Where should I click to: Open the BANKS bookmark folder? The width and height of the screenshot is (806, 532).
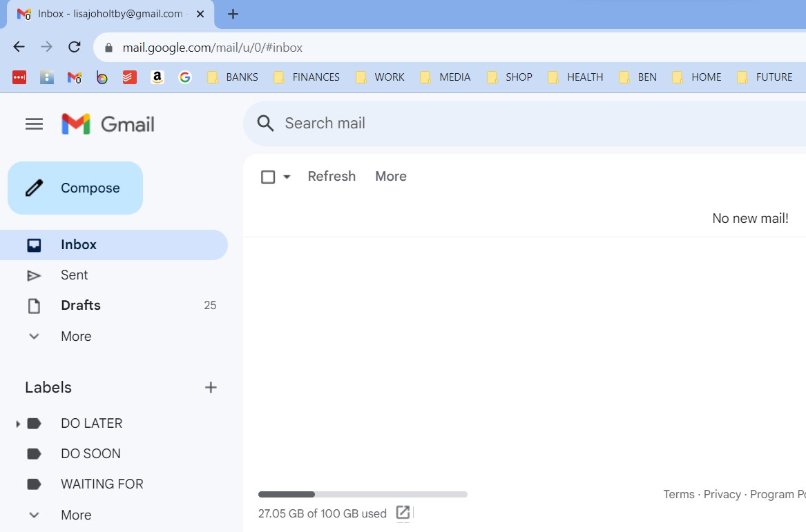click(x=232, y=77)
